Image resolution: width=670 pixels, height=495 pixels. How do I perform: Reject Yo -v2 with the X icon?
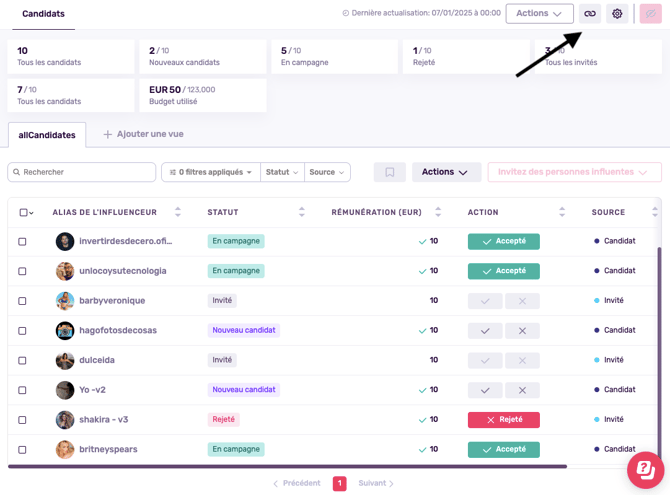pos(522,390)
